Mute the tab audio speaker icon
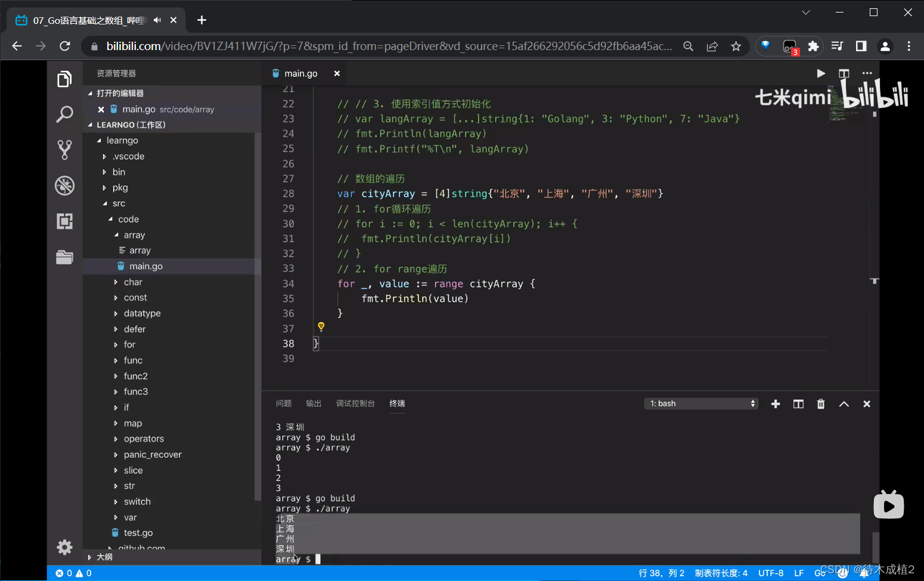Screen dimensions: 924x581 157,20
